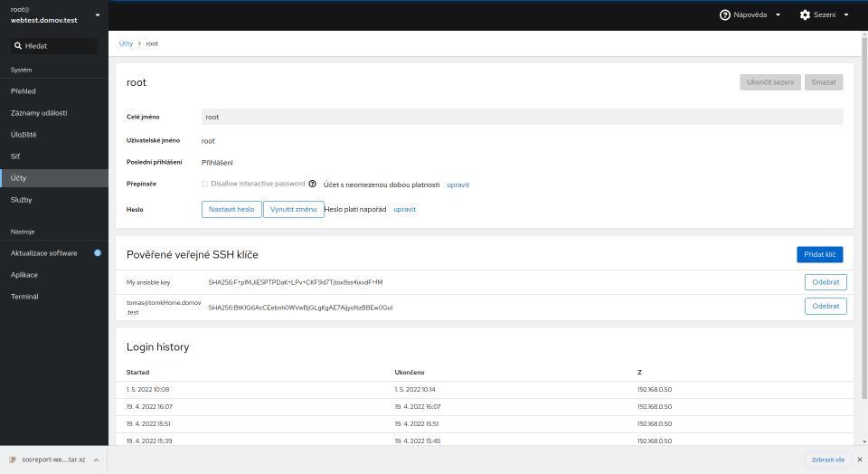Show info about Disallow interactive password
Viewport: 868px width, 474px height.
[312, 184]
